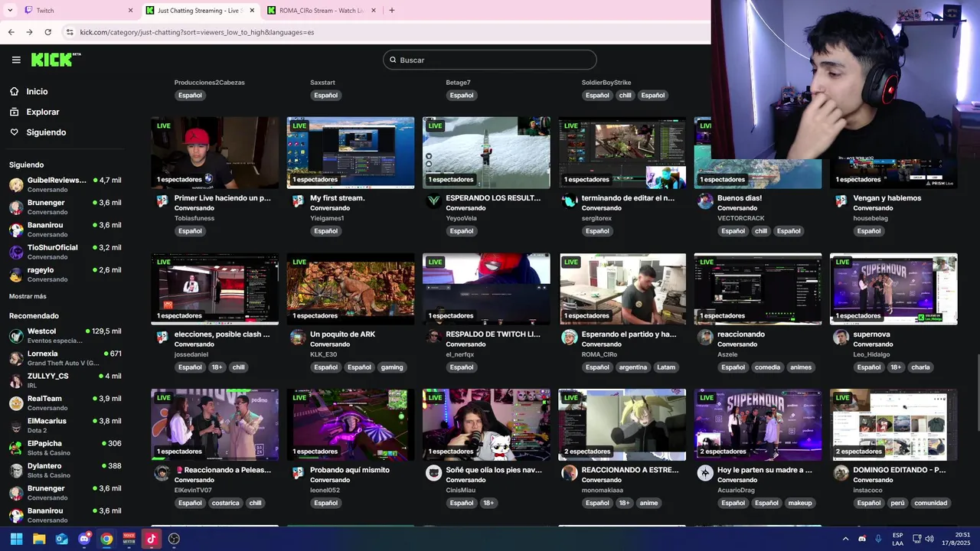Click Leo_Hidalgo channel avatar
Image resolution: width=980 pixels, height=551 pixels.
tap(841, 337)
